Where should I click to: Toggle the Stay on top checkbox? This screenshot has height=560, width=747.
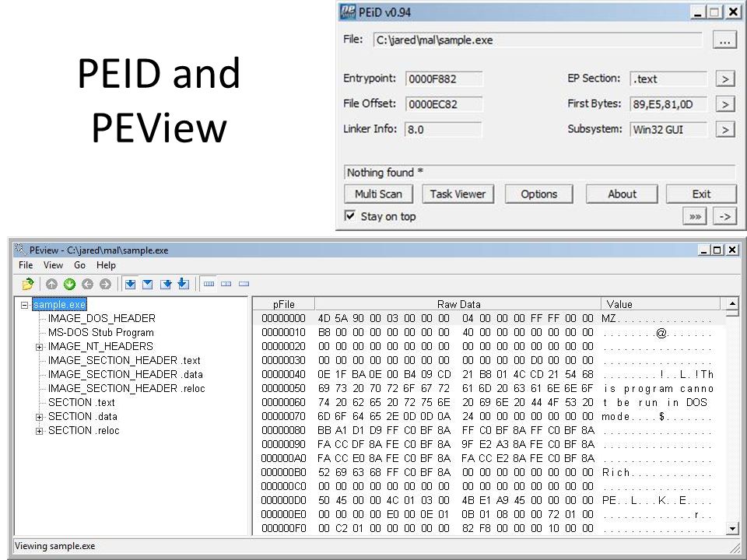(x=349, y=215)
